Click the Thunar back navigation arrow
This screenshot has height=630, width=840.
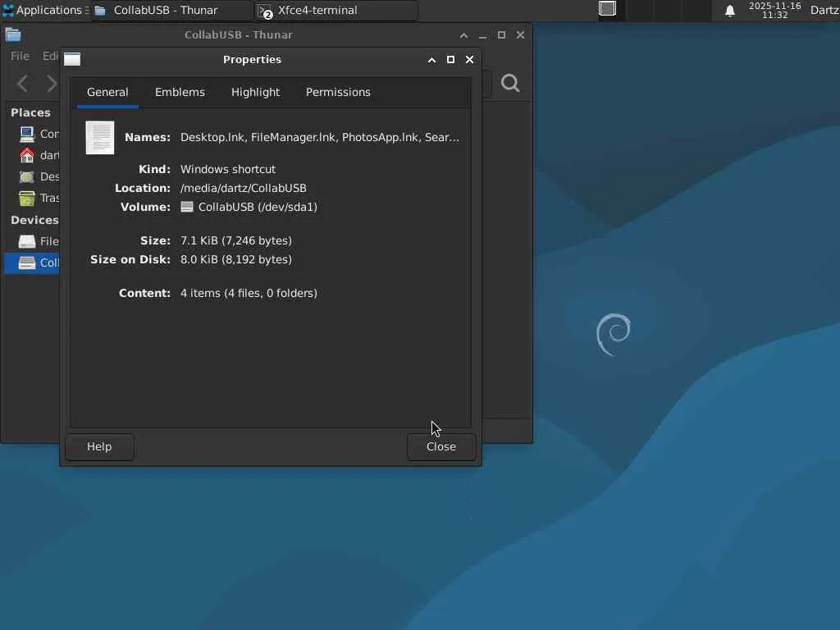coord(22,84)
